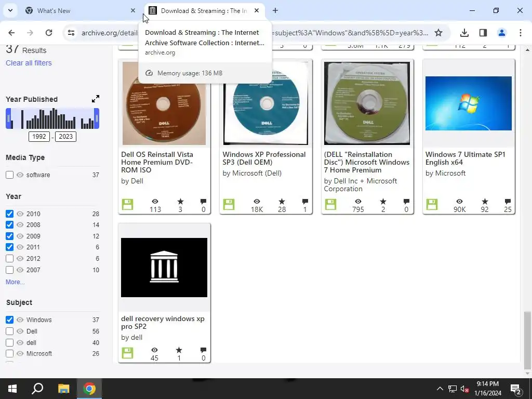This screenshot has width=532, height=399.
Task: Bookmark this page with the star icon
Action: tap(438, 33)
